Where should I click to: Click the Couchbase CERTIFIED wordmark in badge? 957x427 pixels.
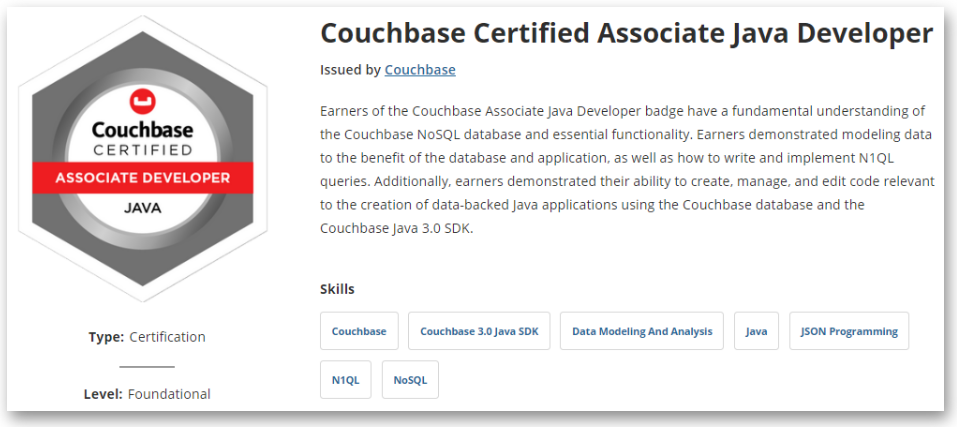tap(143, 138)
